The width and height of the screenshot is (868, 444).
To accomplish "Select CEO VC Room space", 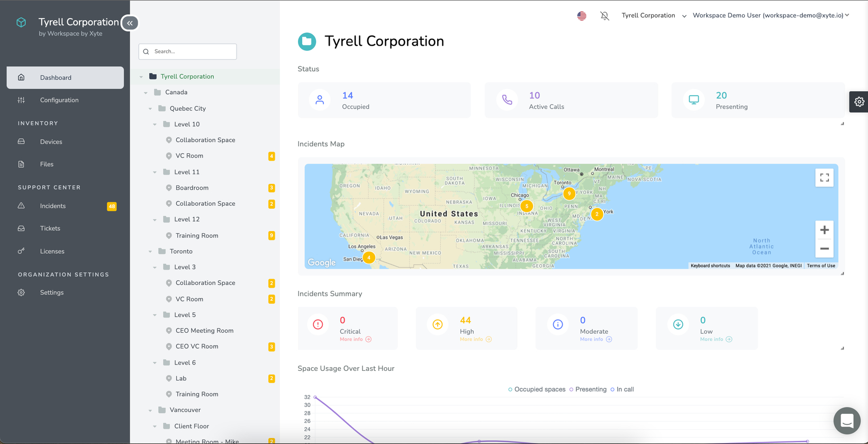I will click(197, 347).
